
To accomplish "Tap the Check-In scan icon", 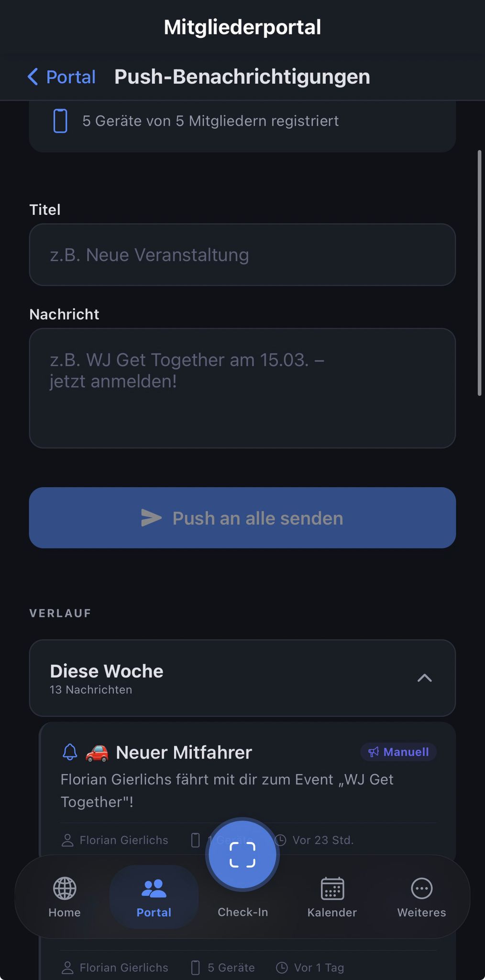I will click(242, 855).
